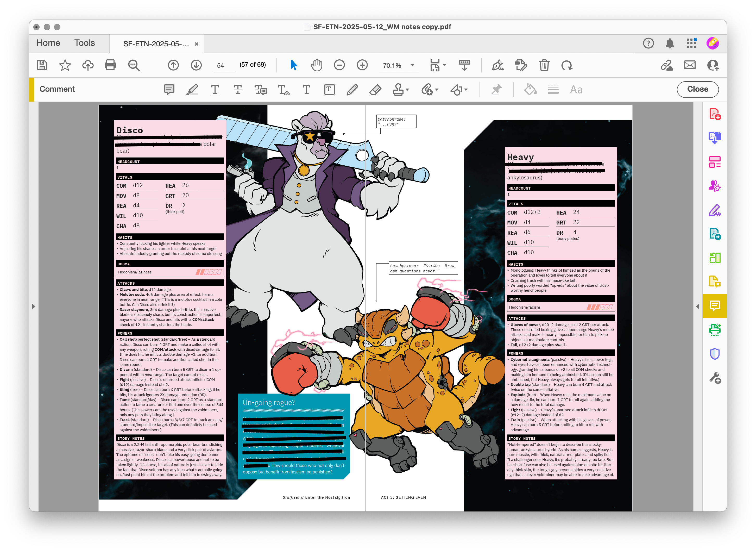
Task: Switch to the Home tab
Action: pos(48,43)
